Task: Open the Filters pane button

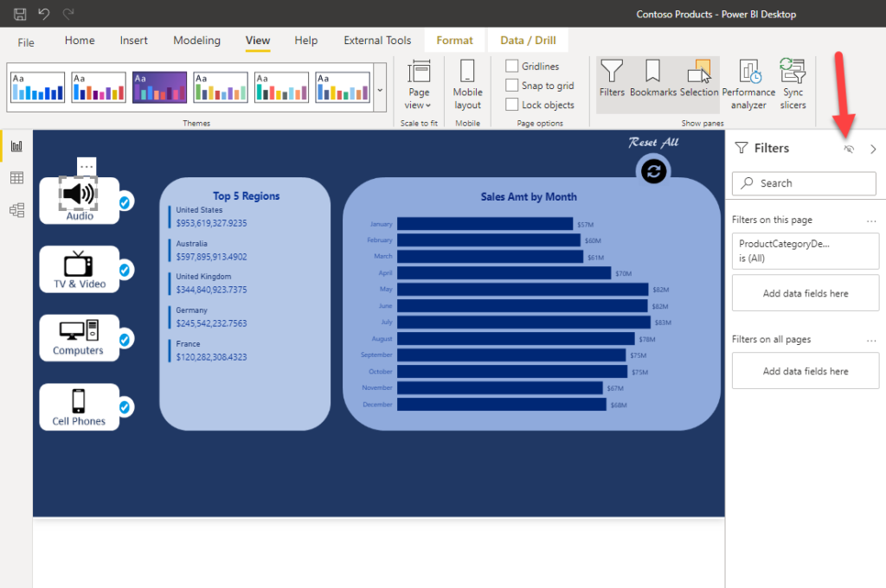Action: click(x=612, y=78)
